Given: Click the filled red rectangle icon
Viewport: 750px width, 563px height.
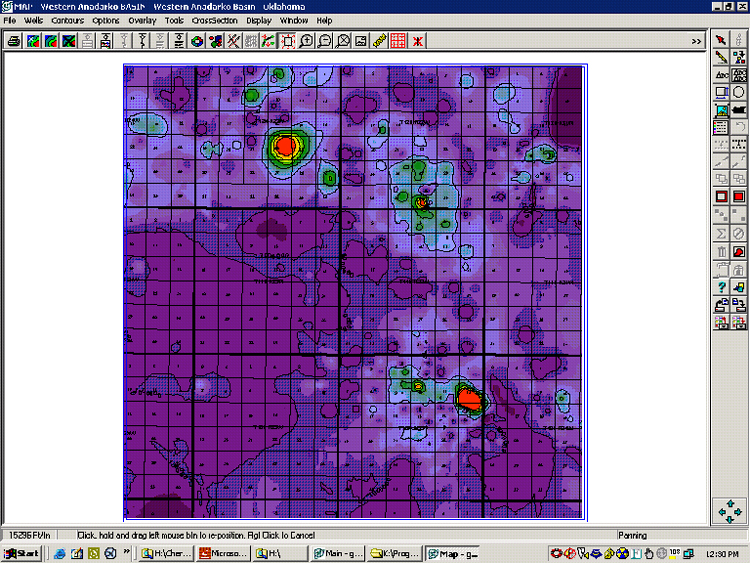Looking at the screenshot, I should click(739, 197).
